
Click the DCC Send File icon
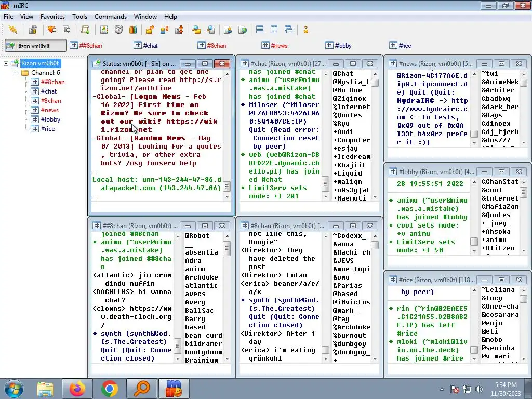(150, 30)
